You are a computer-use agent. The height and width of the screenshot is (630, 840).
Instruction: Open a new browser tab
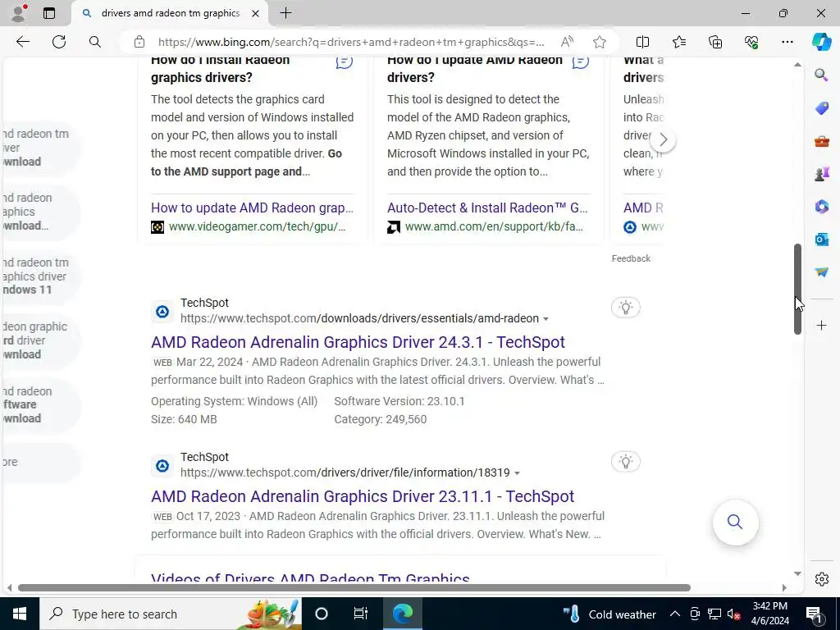coord(285,13)
